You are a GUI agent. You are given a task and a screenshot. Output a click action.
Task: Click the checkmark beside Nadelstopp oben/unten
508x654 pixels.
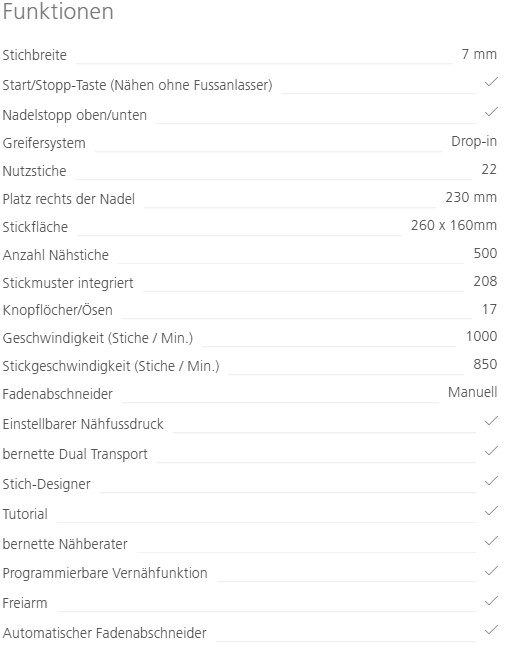click(491, 111)
